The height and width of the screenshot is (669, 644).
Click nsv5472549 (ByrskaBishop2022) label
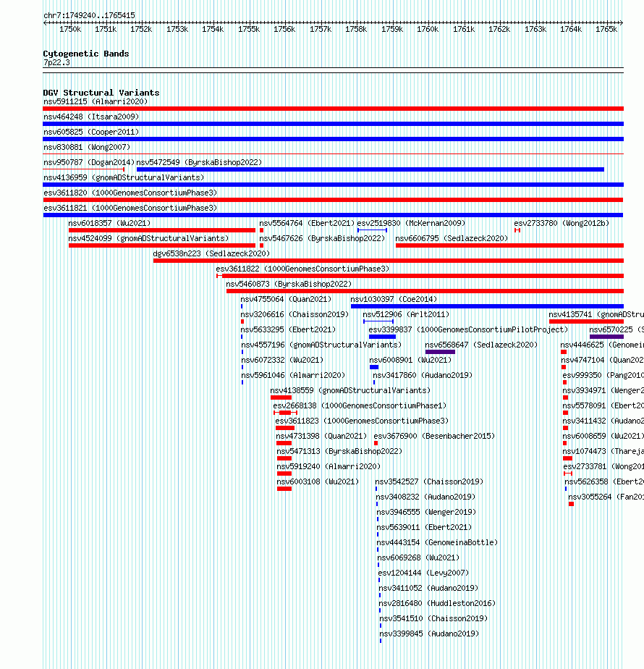tap(199, 163)
